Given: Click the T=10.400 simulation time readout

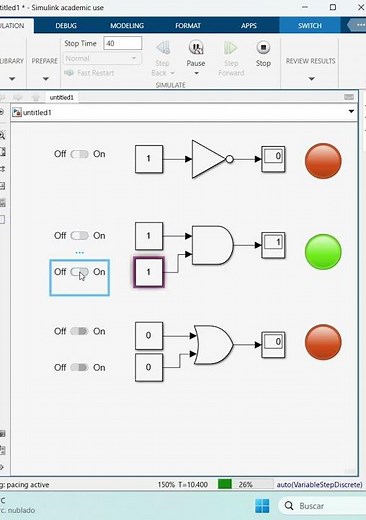Looking at the screenshot, I should pos(193,485).
